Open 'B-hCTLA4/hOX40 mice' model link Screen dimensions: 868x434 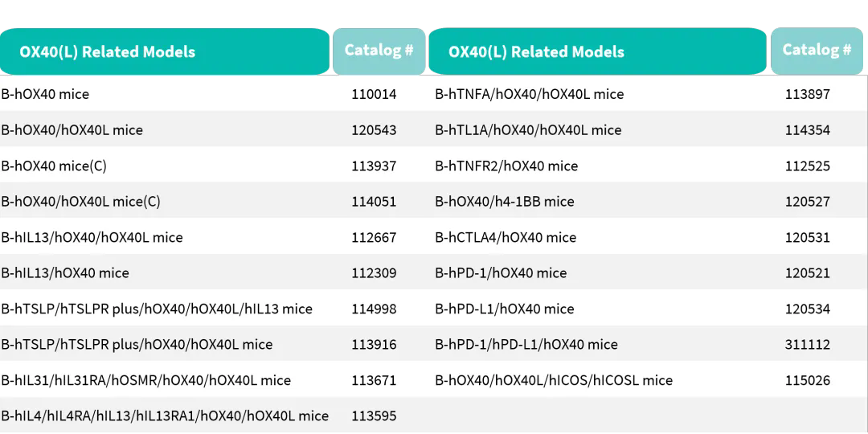point(506,238)
